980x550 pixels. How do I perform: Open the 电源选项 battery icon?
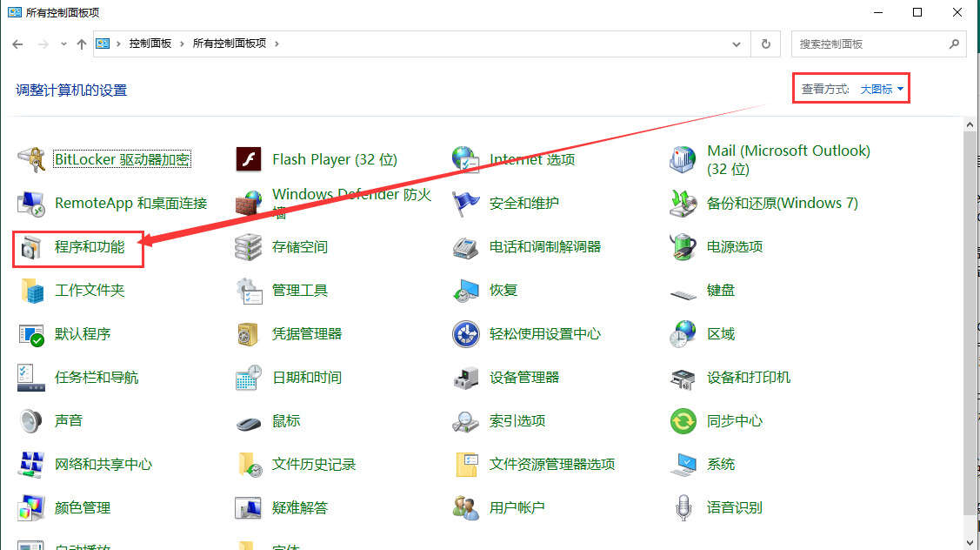click(683, 247)
